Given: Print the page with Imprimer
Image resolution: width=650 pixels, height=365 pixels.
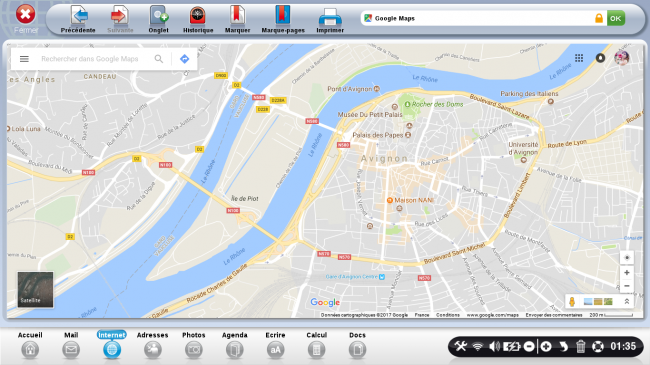Looking at the screenshot, I should pos(330,19).
